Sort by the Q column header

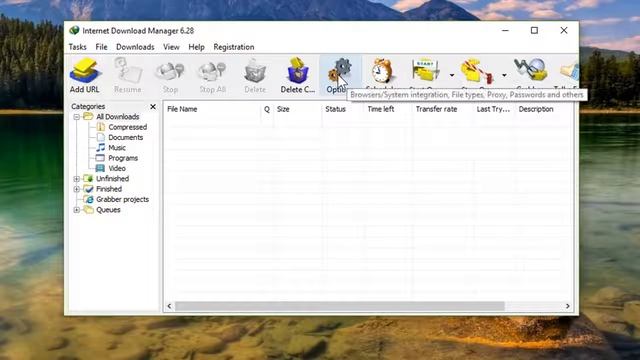tap(267, 109)
